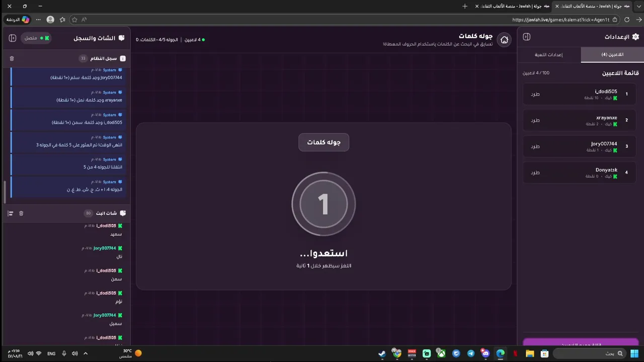Kick player Donyatsk with طرد
The image size is (644, 362).
click(535, 172)
